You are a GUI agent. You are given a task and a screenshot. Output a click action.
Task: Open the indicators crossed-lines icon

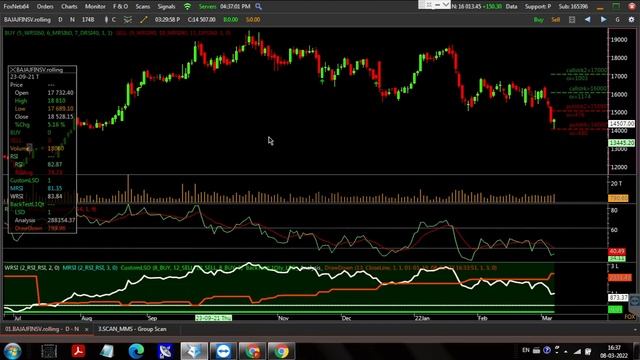click(128, 20)
